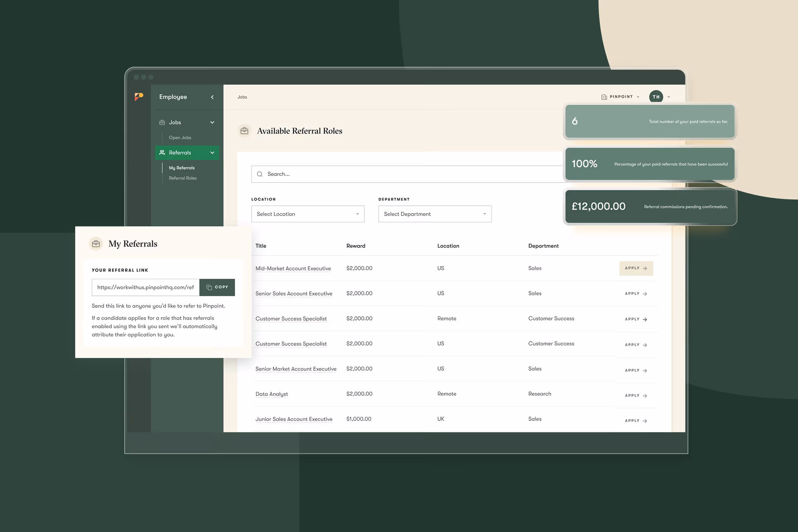Screen dimensions: 798x532
Task: Open the dropdown arrow beside the TH avatar
Action: [669, 97]
